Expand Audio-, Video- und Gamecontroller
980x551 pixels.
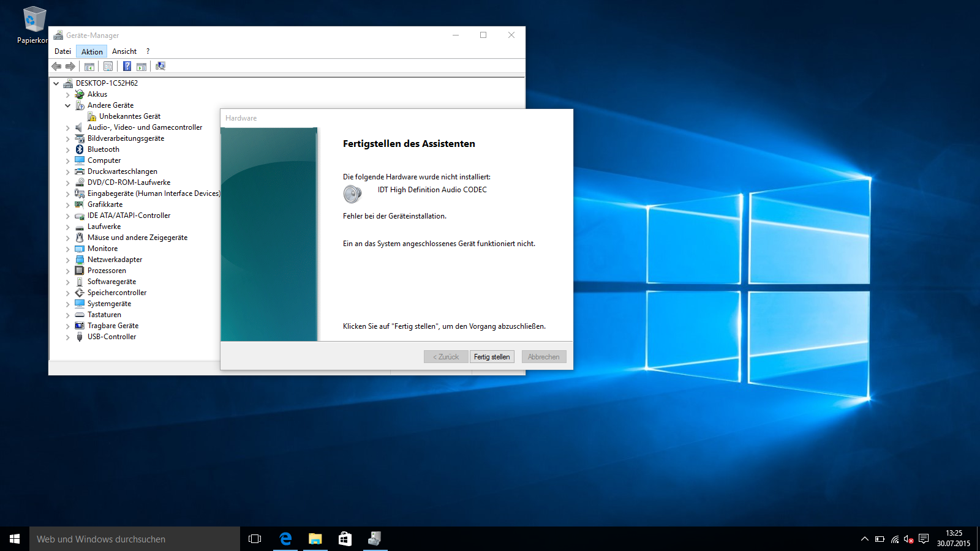[67, 127]
